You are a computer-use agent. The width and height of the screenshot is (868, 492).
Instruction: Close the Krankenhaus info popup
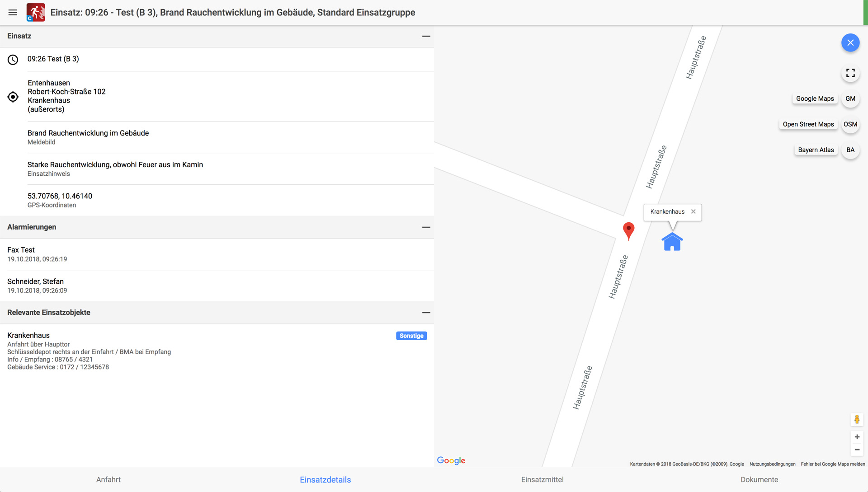point(693,211)
